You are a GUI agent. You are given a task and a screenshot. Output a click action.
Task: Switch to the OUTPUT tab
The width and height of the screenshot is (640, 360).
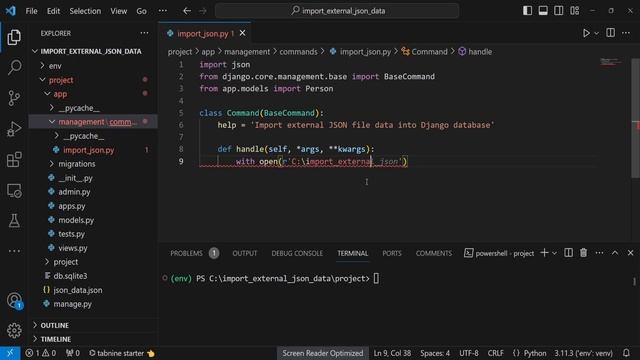(x=244, y=253)
